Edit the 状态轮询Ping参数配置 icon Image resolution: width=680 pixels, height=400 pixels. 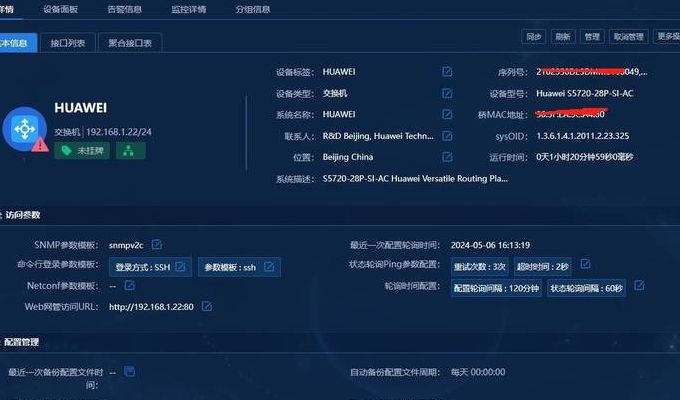point(585,264)
